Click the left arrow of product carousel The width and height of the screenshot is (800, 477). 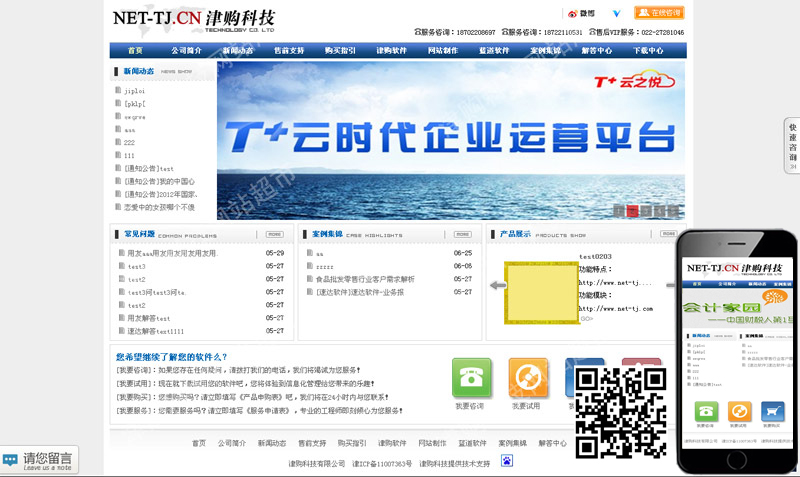497,286
